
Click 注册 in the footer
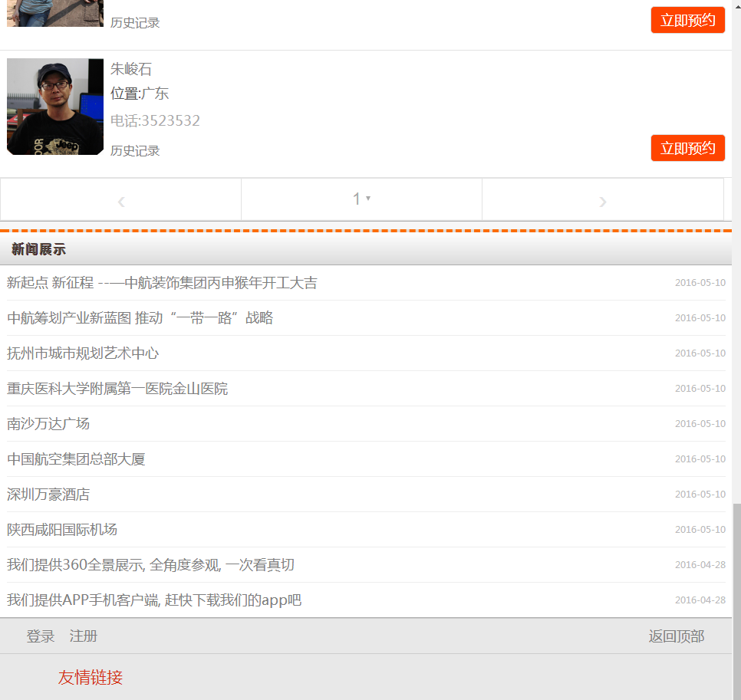click(84, 636)
